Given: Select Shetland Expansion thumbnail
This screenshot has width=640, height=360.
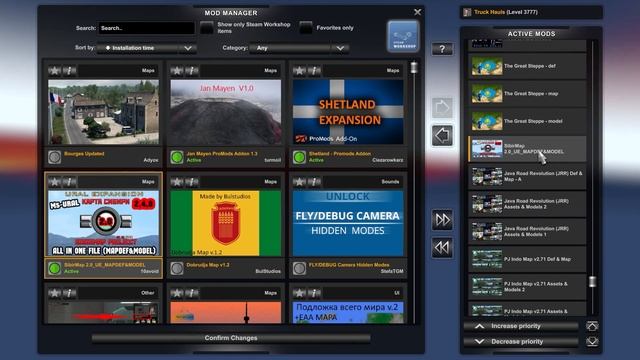Looking at the screenshot, I should (348, 112).
